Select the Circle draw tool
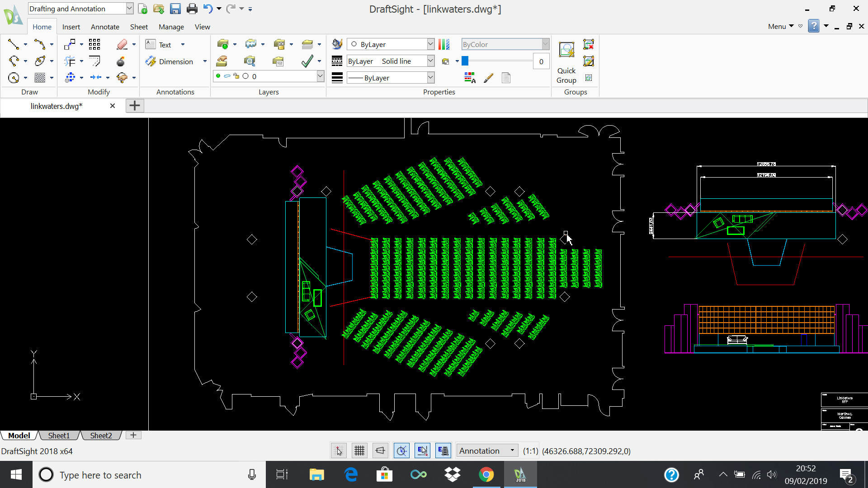Viewport: 868px width, 488px height. pyautogui.click(x=14, y=78)
